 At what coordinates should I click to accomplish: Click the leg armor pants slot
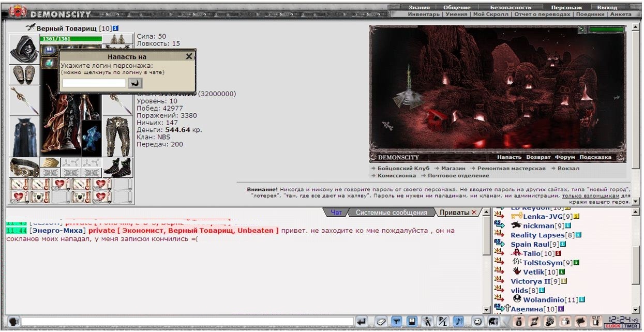click(117, 137)
